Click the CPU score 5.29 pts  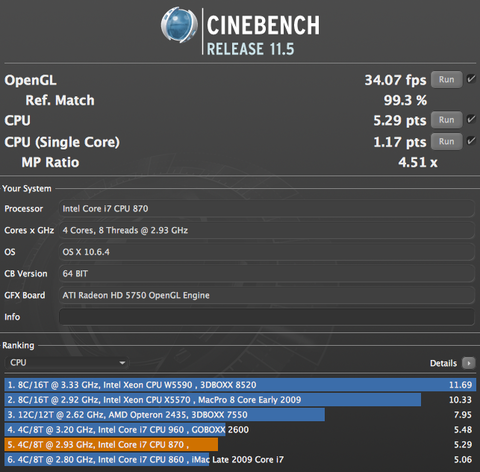400,121
